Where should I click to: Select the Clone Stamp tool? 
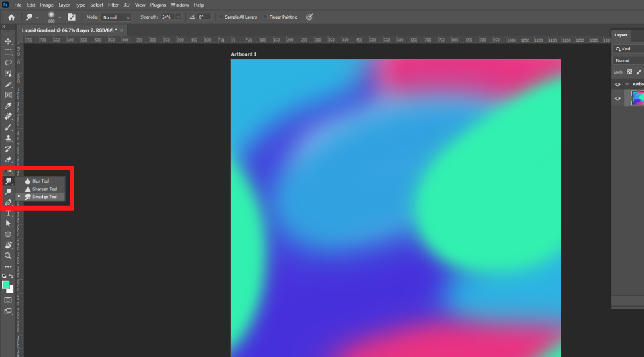(x=8, y=138)
